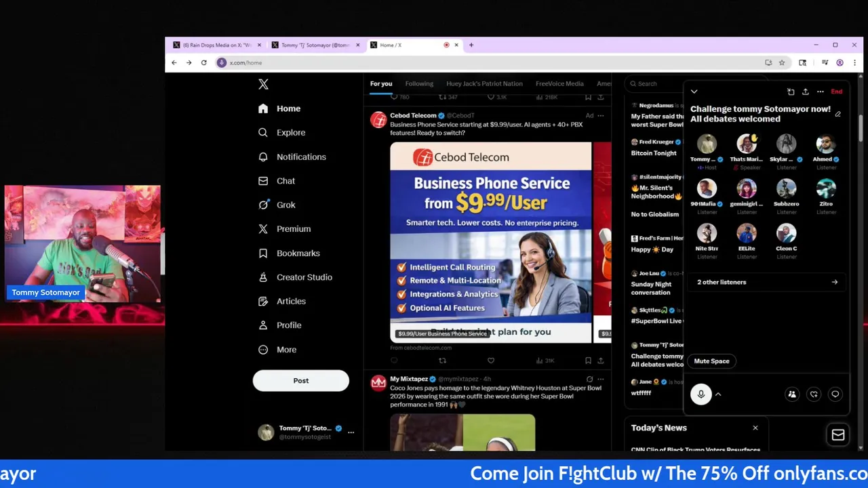The width and height of the screenshot is (868, 488).
Task: Open Space participants management icon
Action: 792,394
